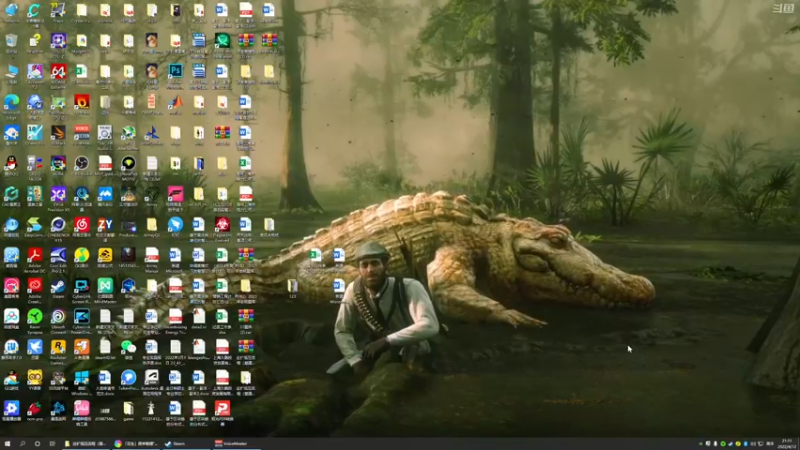Viewport: 800px width, 450px height.
Task: Select the steamID.txt text file
Action: coord(105,351)
